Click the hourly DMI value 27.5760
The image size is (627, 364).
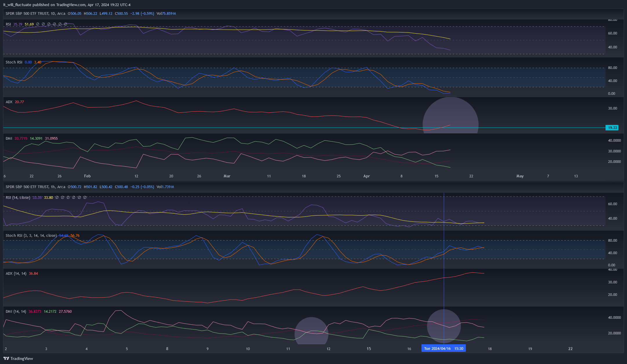65,312
